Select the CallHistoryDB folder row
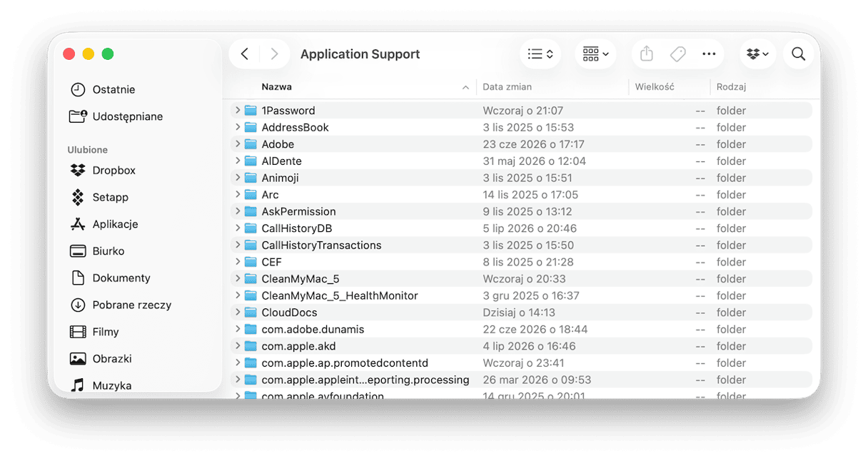Viewport: 868px width, 461px height. tap(521, 228)
